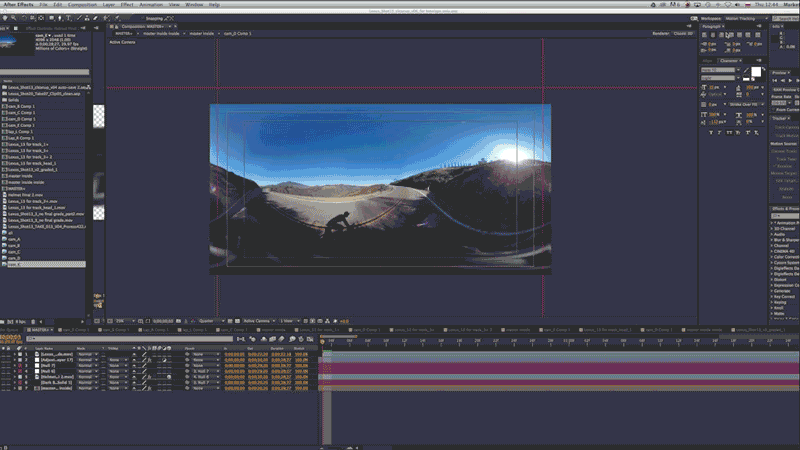Toggle the From Current checkbox
The image size is (800, 450).
click(x=773, y=110)
